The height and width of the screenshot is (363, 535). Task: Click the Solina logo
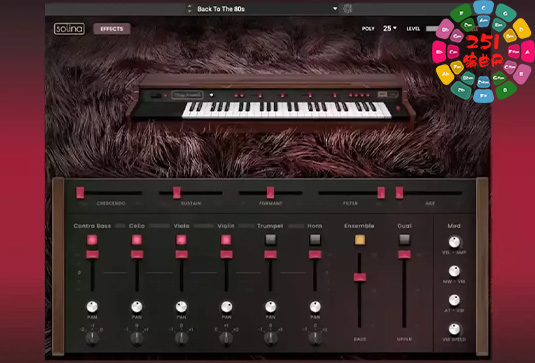pyautogui.click(x=69, y=29)
